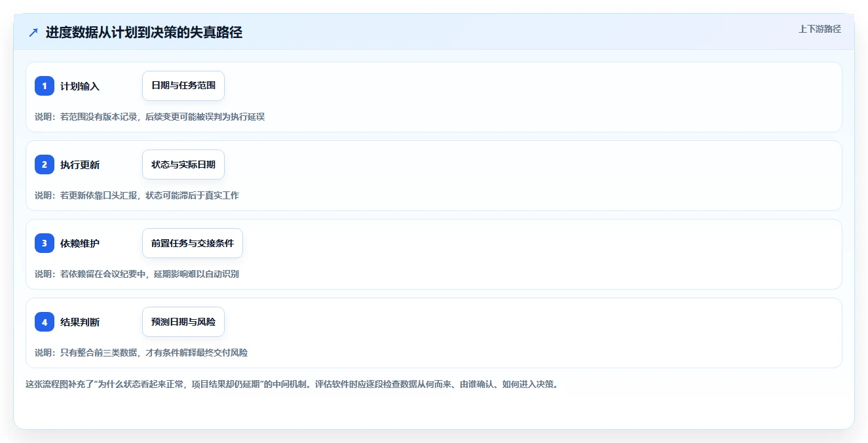Click the note about 范围没有版本记录
Viewport: 868px width, 443px height.
tap(149, 117)
